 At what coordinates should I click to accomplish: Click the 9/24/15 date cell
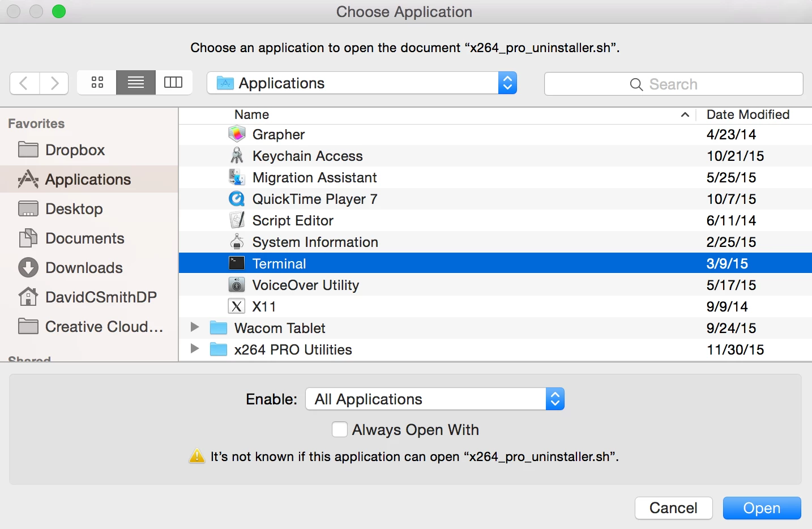[x=731, y=328]
